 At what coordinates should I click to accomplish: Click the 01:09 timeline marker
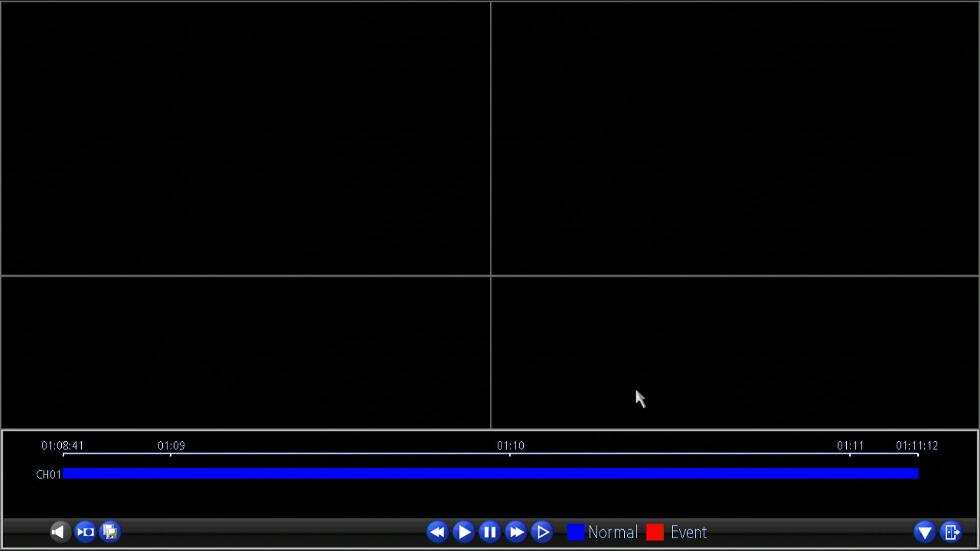coord(171,446)
